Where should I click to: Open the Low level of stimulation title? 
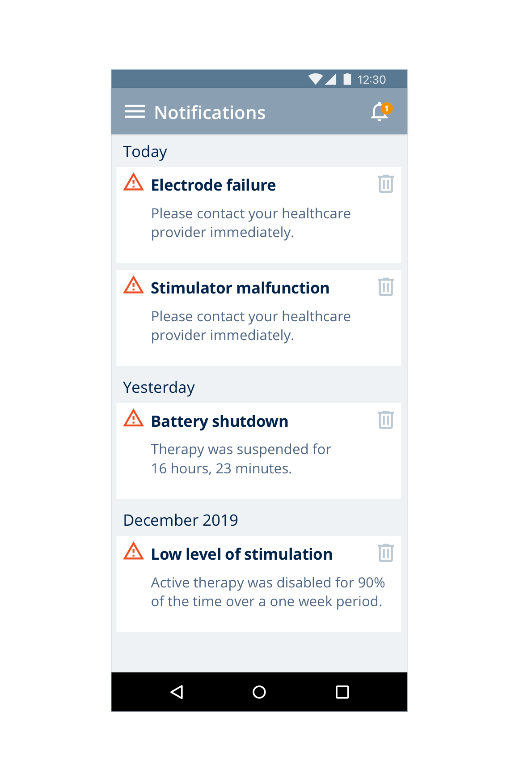[x=241, y=554]
